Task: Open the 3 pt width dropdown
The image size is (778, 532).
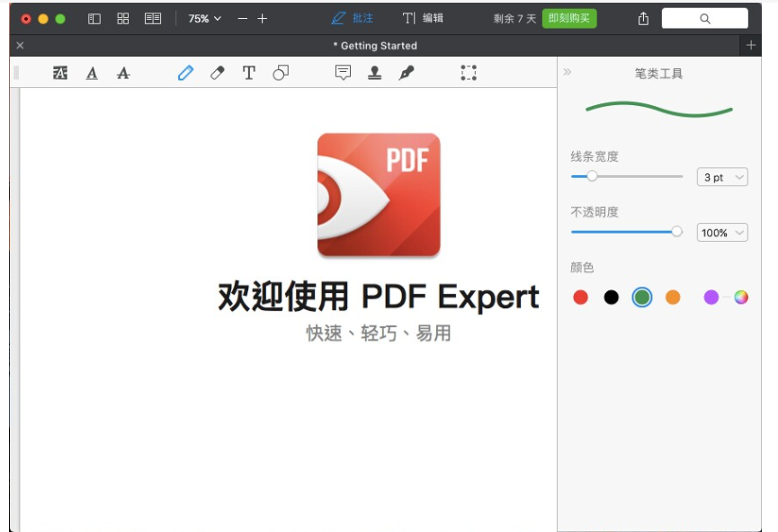Action: 722,177
